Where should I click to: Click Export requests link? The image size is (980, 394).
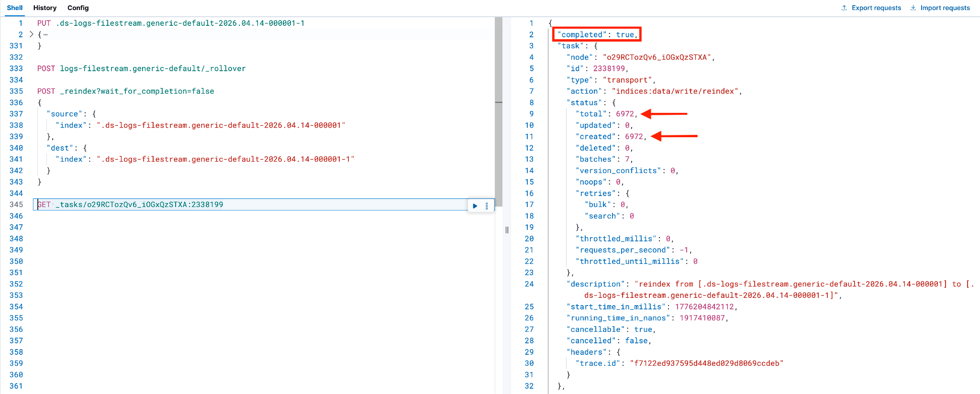coord(876,8)
